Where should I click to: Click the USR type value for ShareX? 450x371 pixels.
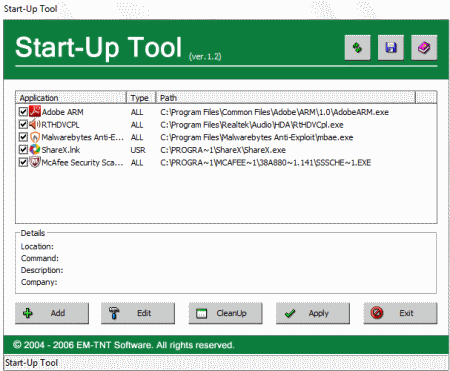pyautogui.click(x=138, y=150)
